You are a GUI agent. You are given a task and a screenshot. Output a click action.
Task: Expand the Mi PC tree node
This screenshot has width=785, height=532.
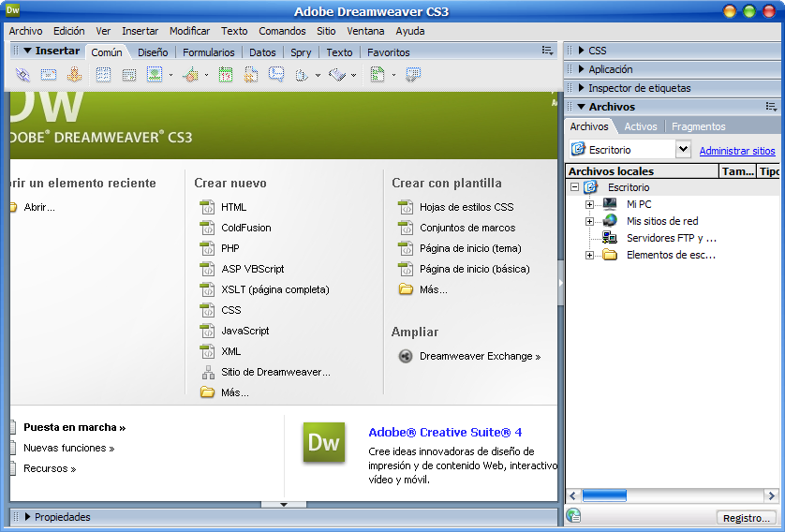point(589,204)
